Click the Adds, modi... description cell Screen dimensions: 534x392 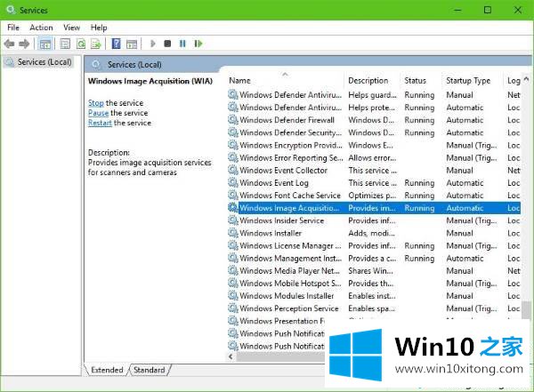[371, 233]
